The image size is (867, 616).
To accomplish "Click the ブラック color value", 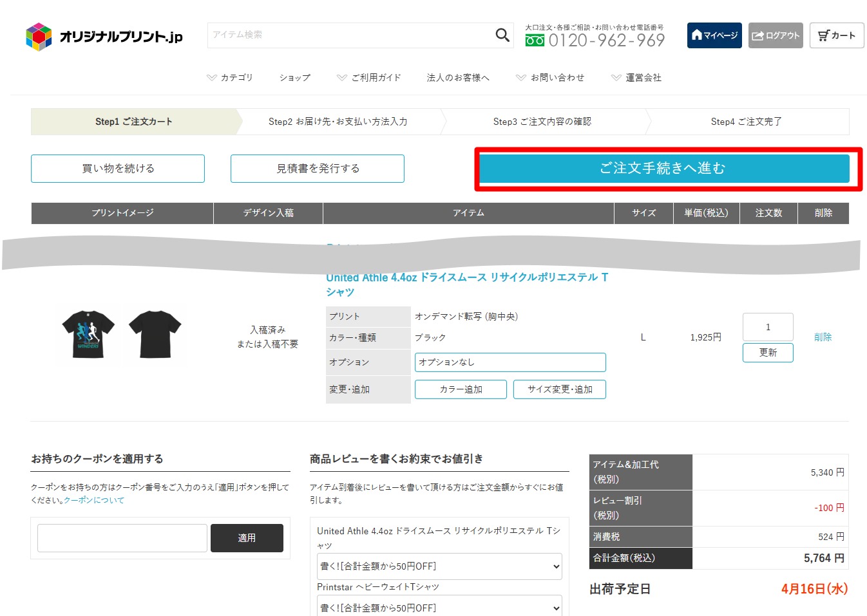I will pos(430,337).
